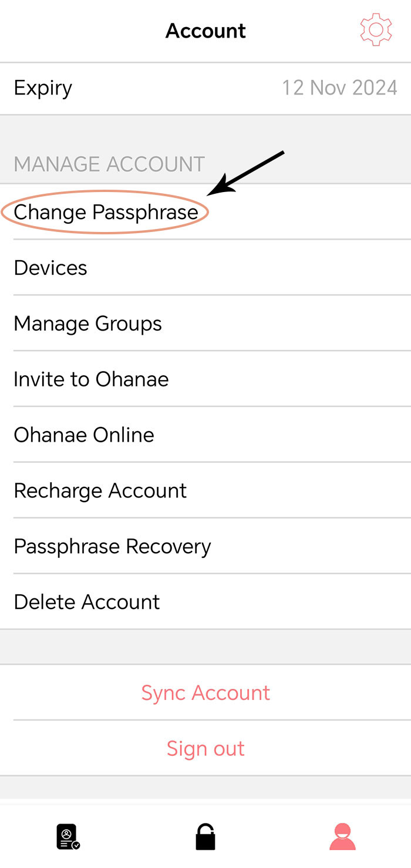The width and height of the screenshot is (411, 868).
Task: Tap the unlocked padlock icon
Action: (206, 836)
